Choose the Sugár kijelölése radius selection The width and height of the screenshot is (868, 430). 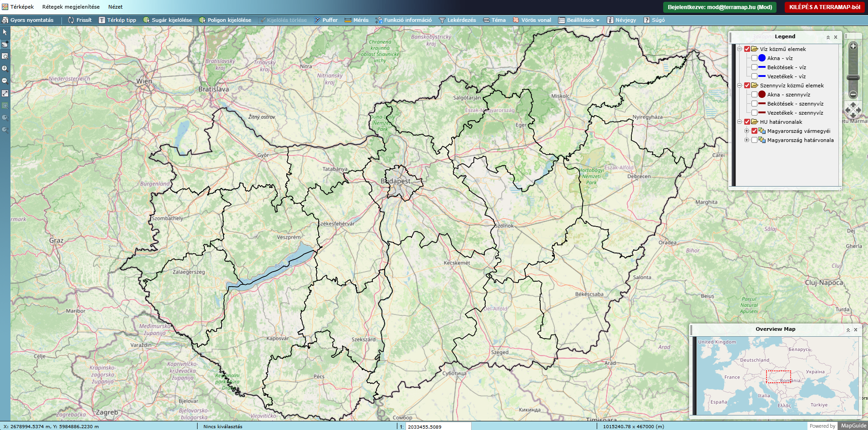tap(168, 20)
